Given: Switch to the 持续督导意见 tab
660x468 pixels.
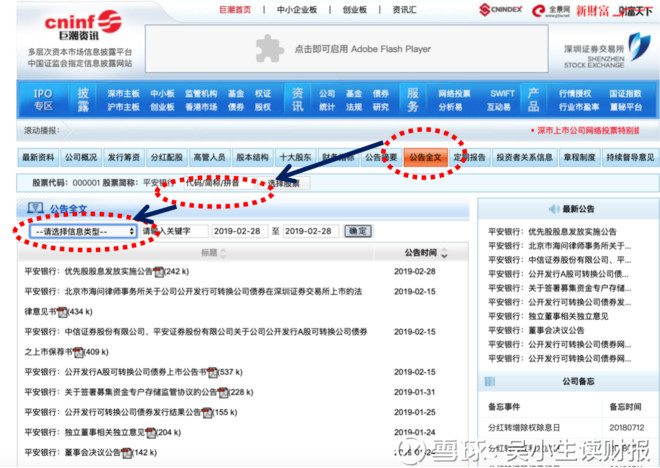Looking at the screenshot, I should point(630,157).
